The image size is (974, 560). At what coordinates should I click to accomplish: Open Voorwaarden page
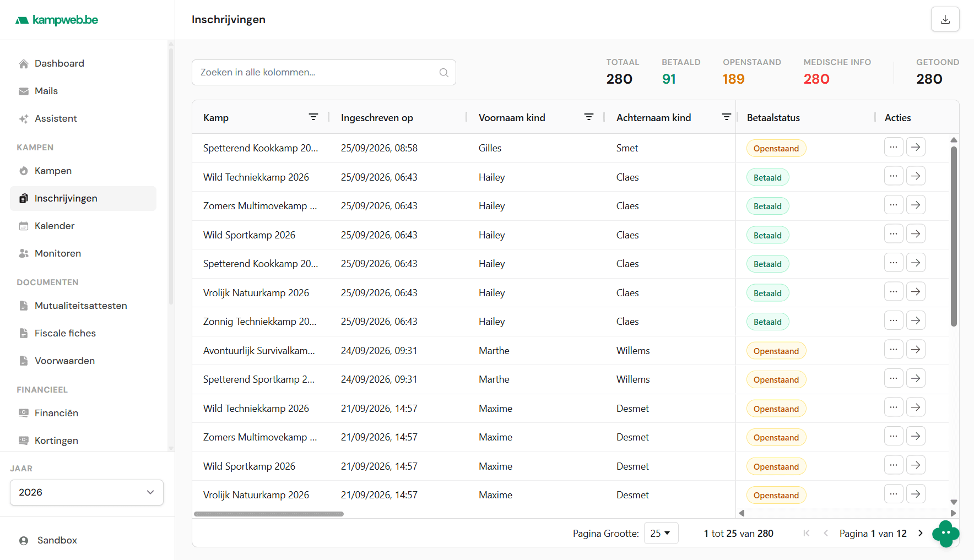click(x=83, y=361)
